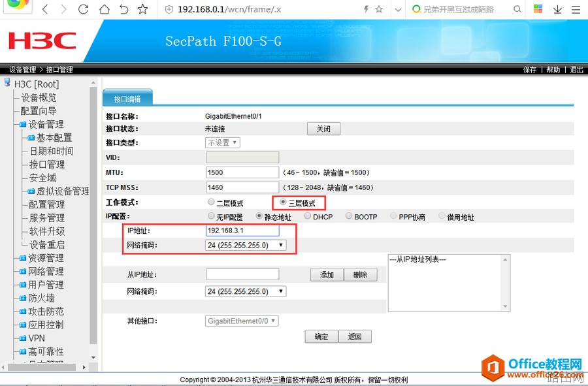Open the colorful apps grid icon
The width and height of the screenshot is (588, 386).
[x=538, y=9]
